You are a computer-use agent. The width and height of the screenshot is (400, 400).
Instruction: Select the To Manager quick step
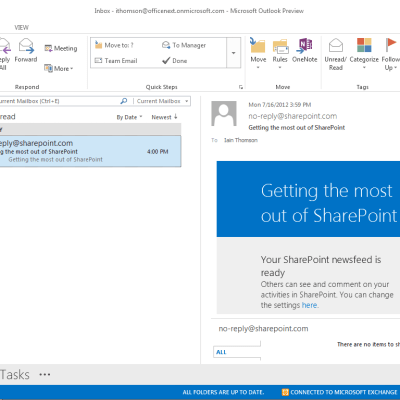184,45
